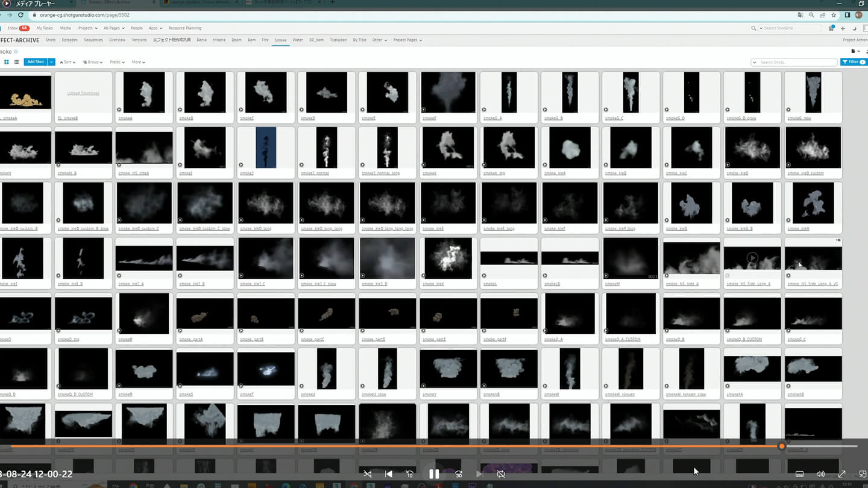
Task: Favorite the Smoke page with star icon
Action: coord(16,52)
